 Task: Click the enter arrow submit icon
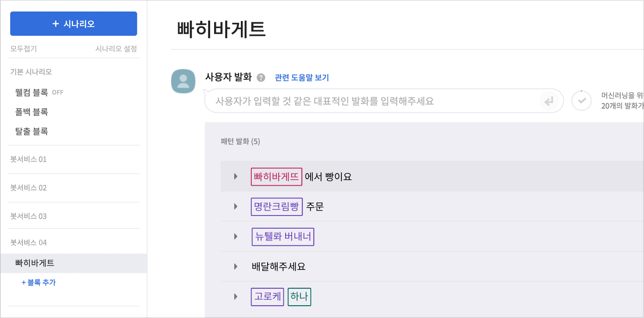click(x=548, y=102)
